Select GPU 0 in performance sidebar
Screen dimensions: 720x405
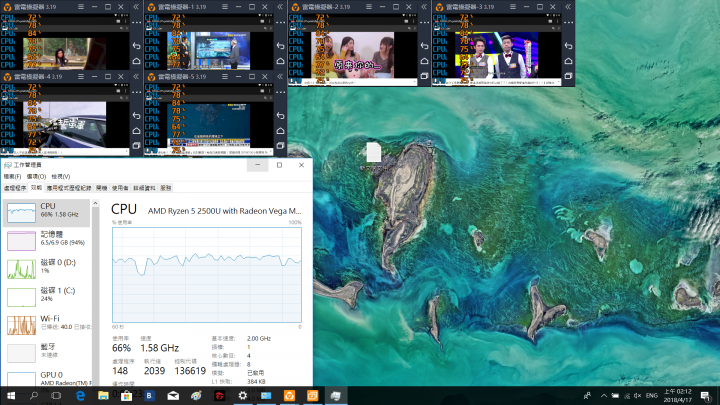[x=46, y=377]
